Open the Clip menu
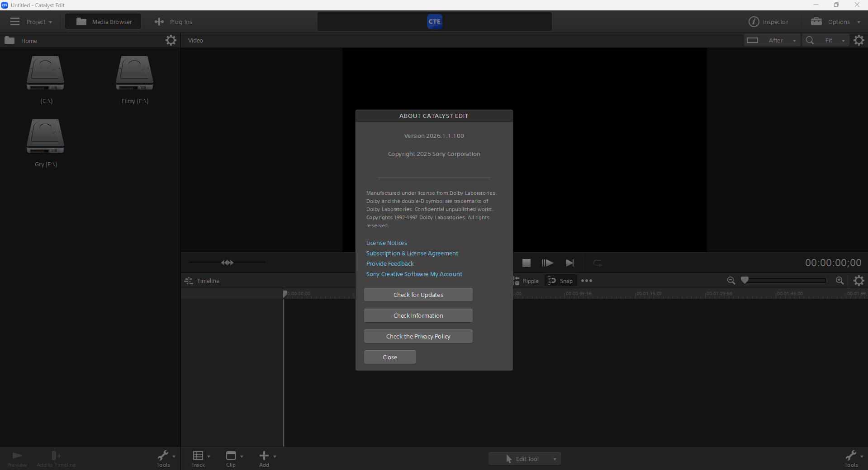868x470 pixels. [234, 459]
